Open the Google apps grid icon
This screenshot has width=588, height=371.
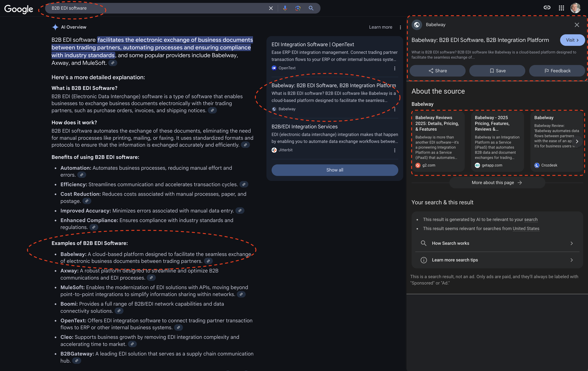[561, 8]
